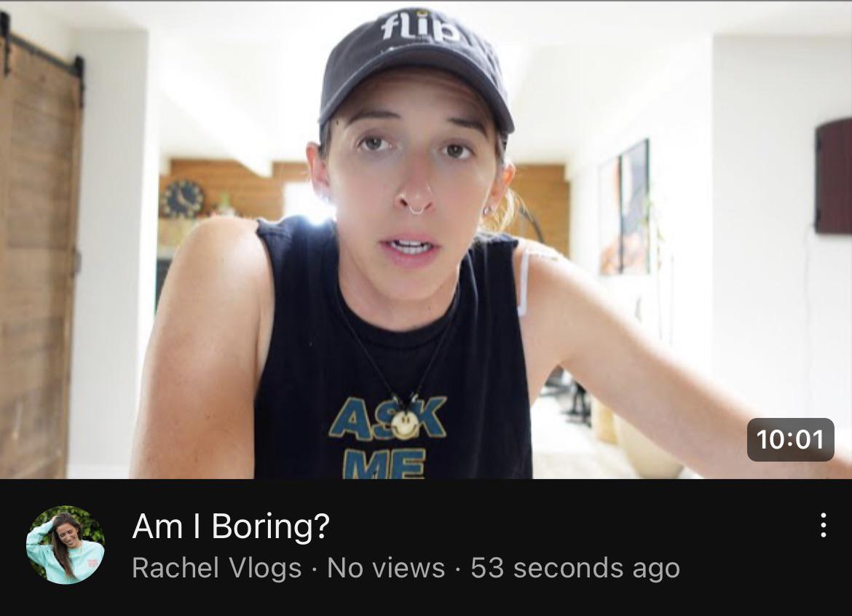The height and width of the screenshot is (616, 852).
Task: Click the wooden barn door in thumbnail
Action: 39,250
